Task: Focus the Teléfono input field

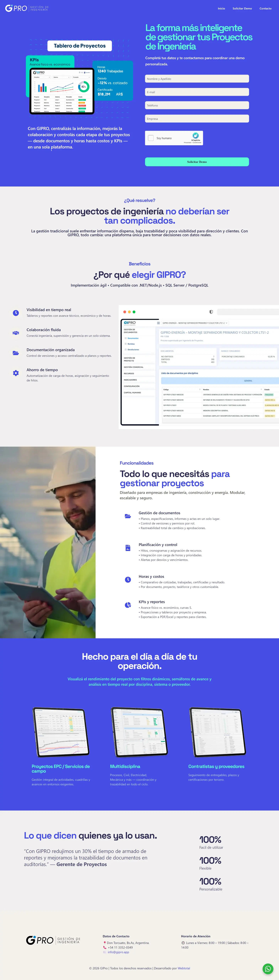Action: [x=197, y=105]
